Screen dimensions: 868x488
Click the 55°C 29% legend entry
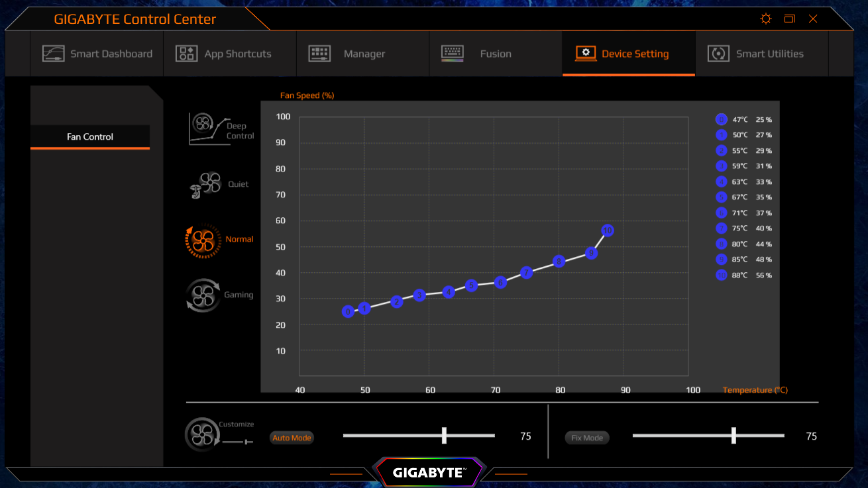tap(744, 150)
